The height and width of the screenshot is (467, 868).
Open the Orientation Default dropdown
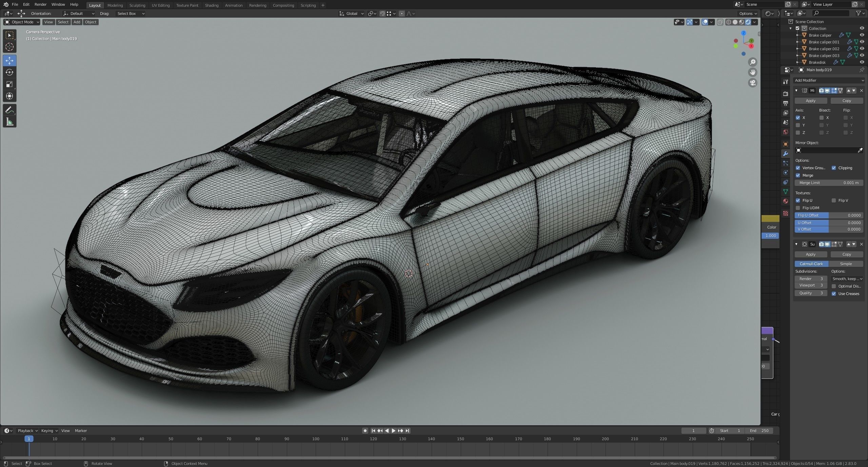[x=79, y=14]
